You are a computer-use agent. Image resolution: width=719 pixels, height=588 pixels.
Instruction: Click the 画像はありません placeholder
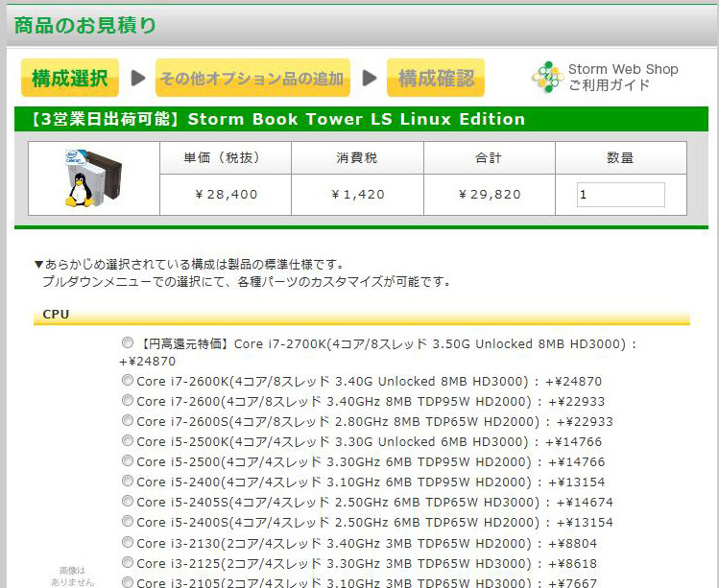click(x=72, y=576)
